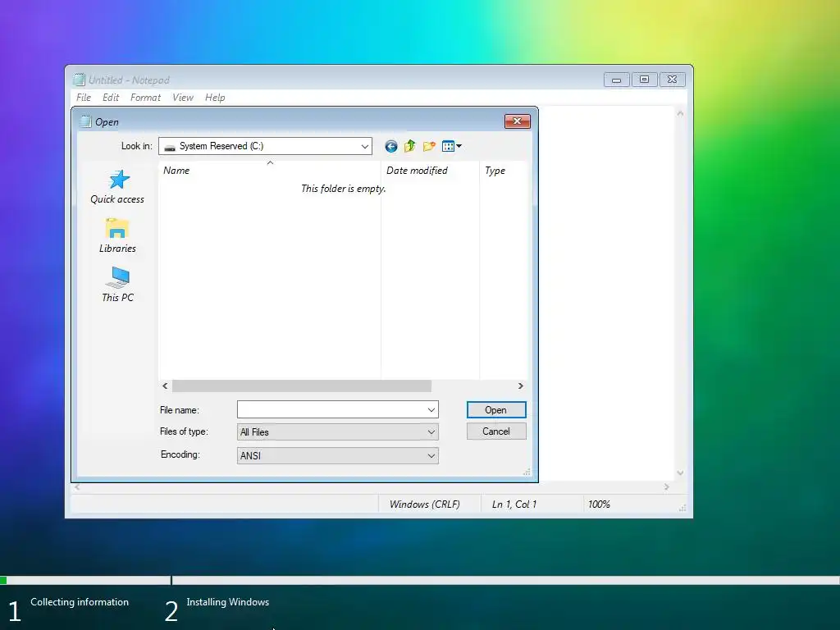840x630 pixels.
Task: Click Notepad vertical scroll up arrow
Action: pos(680,113)
